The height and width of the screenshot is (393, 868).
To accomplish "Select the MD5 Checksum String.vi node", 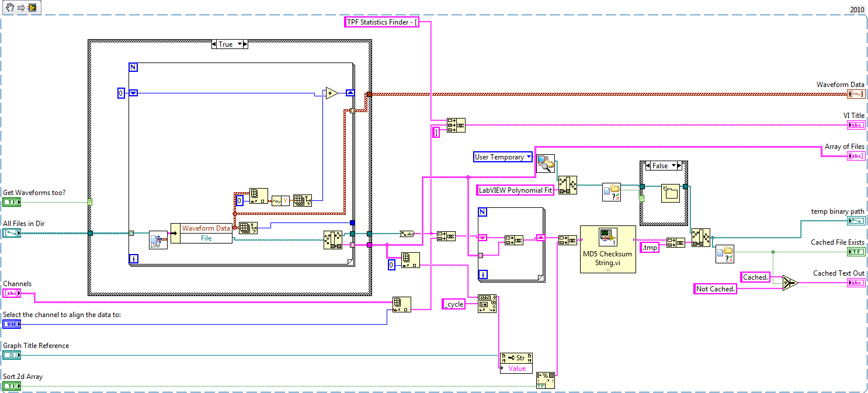I will pos(608,249).
